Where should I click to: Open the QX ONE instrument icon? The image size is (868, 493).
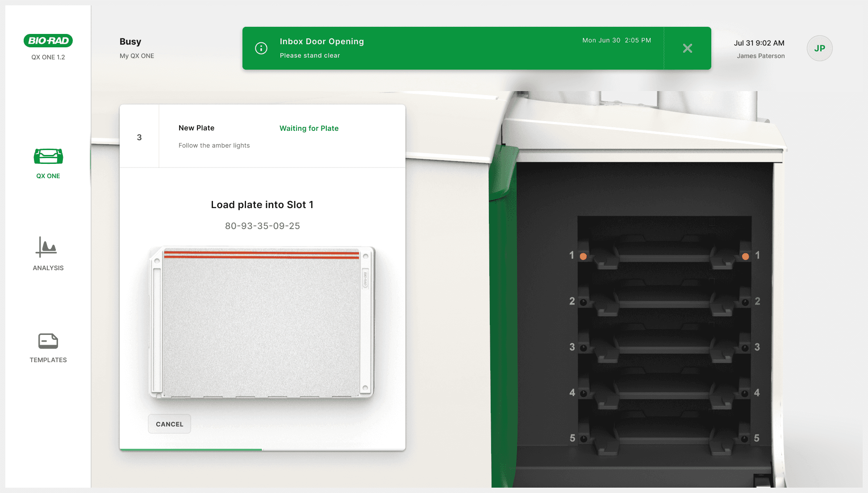(48, 156)
